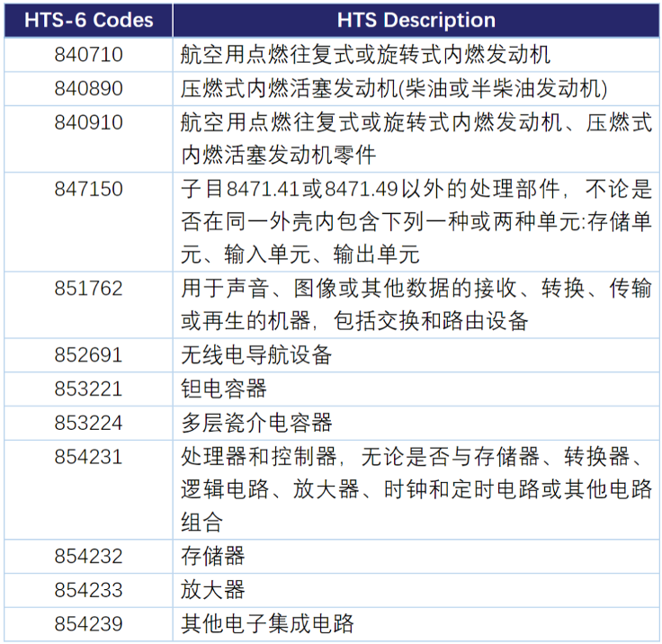The height and width of the screenshot is (644, 662).
Task: Select description starting '子目8471.41或8471.49'
Action: 416,221
